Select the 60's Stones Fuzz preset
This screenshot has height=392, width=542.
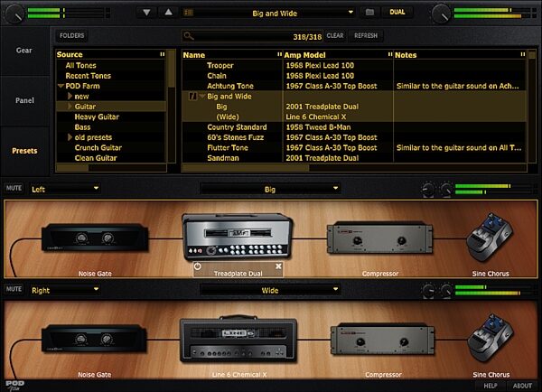(354, 137)
